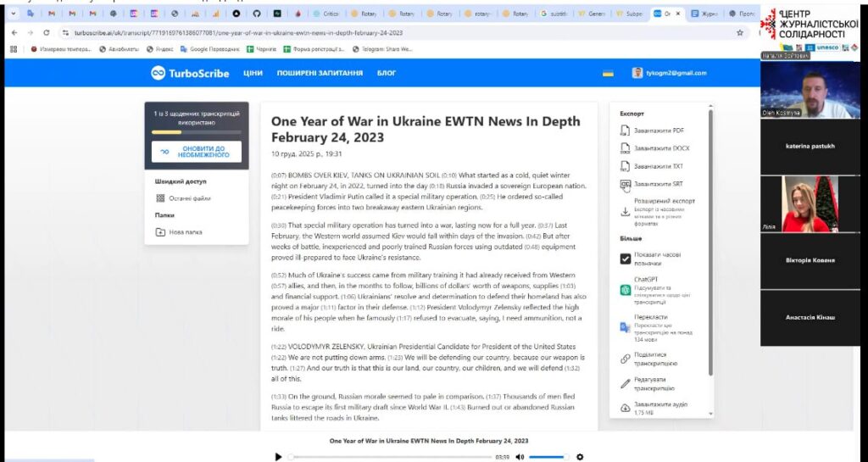Open the tykogm2@gmail.com account menu
868x462 pixels.
[675, 74]
